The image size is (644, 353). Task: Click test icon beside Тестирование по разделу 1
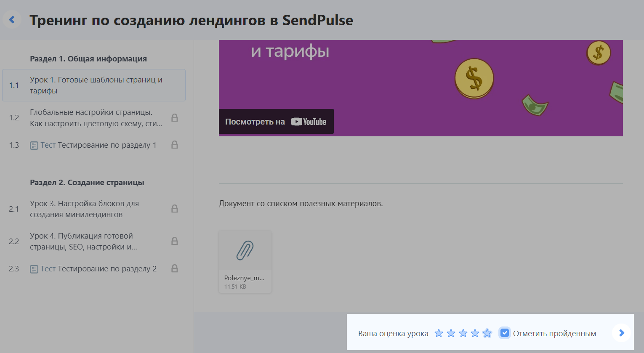[x=34, y=146]
